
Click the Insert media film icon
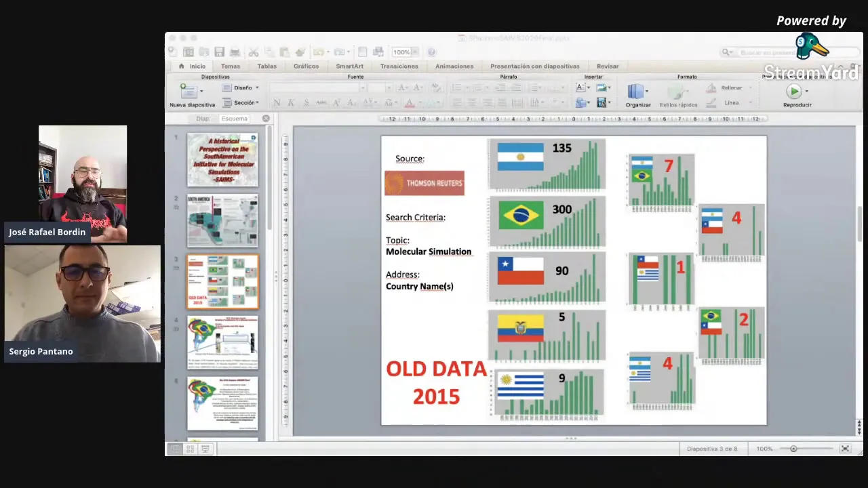pos(601,103)
